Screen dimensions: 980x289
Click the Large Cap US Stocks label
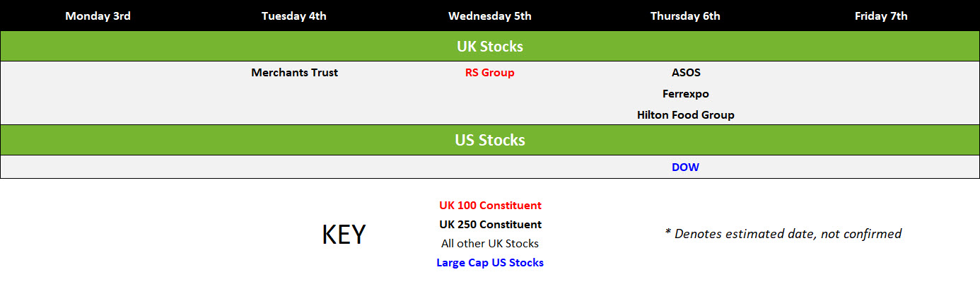490,263
